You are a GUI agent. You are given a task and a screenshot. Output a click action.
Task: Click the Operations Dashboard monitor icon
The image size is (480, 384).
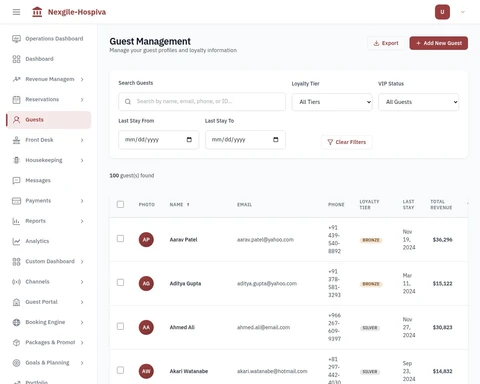(16, 39)
